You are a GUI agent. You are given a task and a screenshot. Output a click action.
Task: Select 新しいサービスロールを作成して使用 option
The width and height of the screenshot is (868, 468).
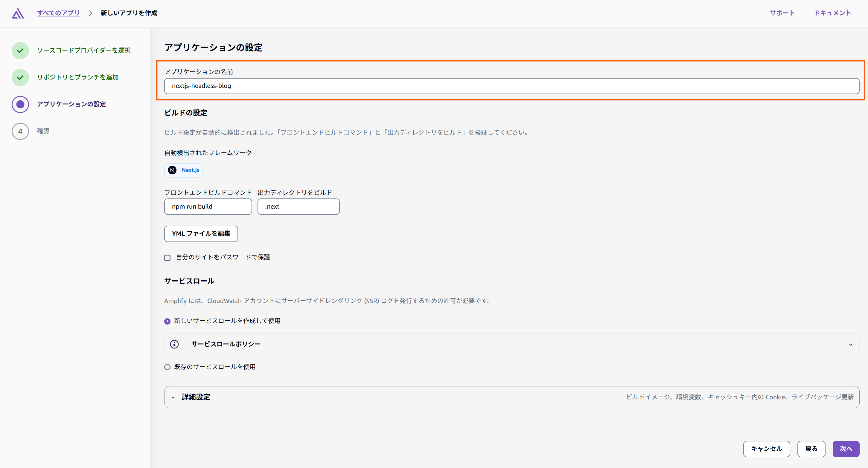tap(167, 321)
